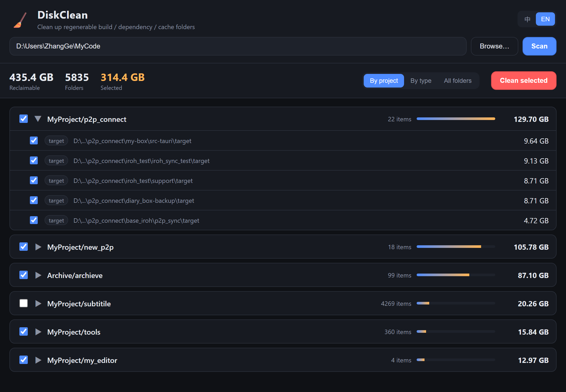Click the target tag on my-box row
566x392 pixels.
click(56, 141)
